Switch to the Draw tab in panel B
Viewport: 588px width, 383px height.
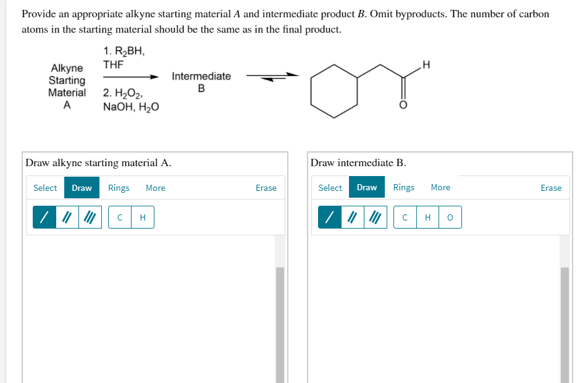click(x=367, y=187)
